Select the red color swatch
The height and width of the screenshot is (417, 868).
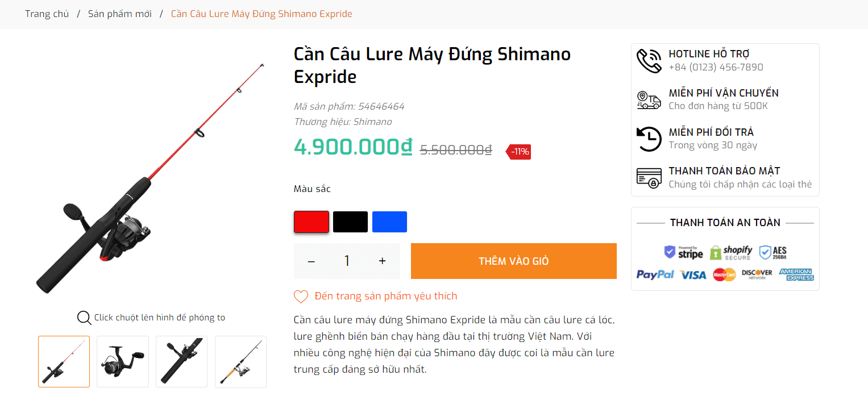click(x=311, y=222)
